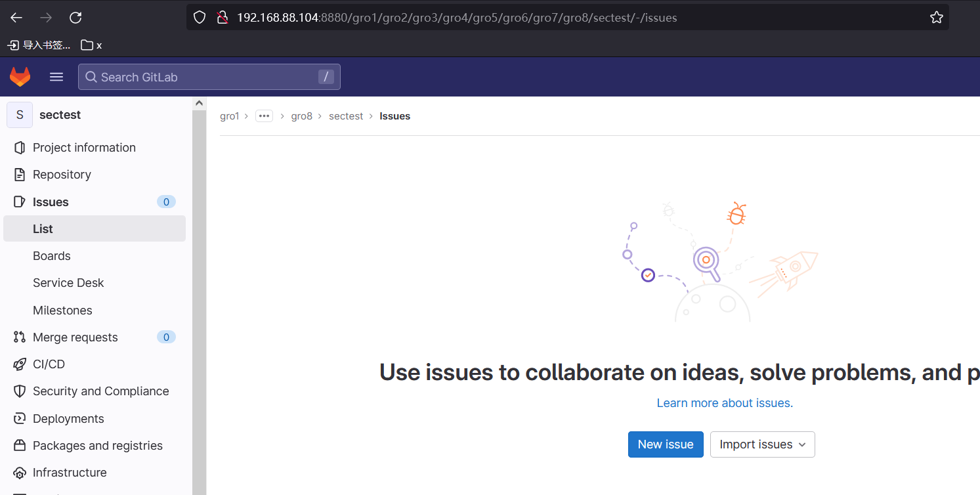980x495 pixels.
Task: Click the Issues count badge 0
Action: point(166,202)
